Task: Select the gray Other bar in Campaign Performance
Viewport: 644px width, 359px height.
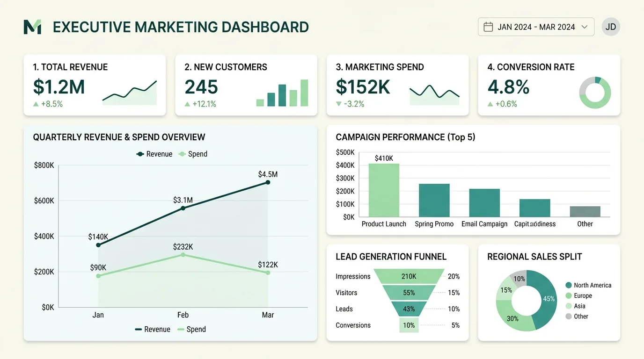Action: (585, 212)
